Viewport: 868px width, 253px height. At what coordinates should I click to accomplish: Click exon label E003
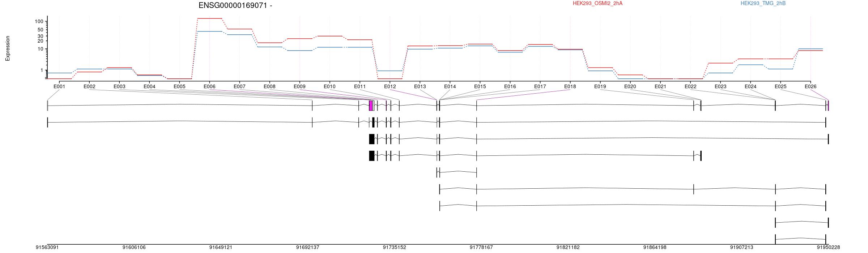coord(119,86)
